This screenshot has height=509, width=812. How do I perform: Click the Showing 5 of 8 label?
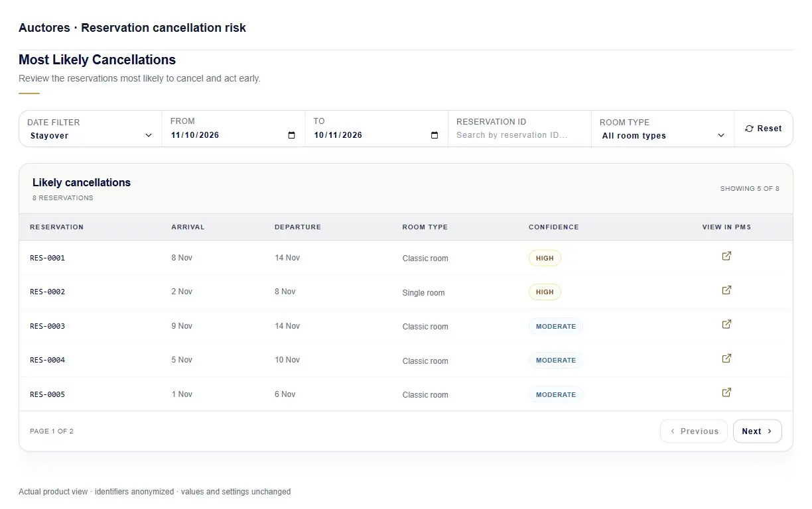point(750,189)
